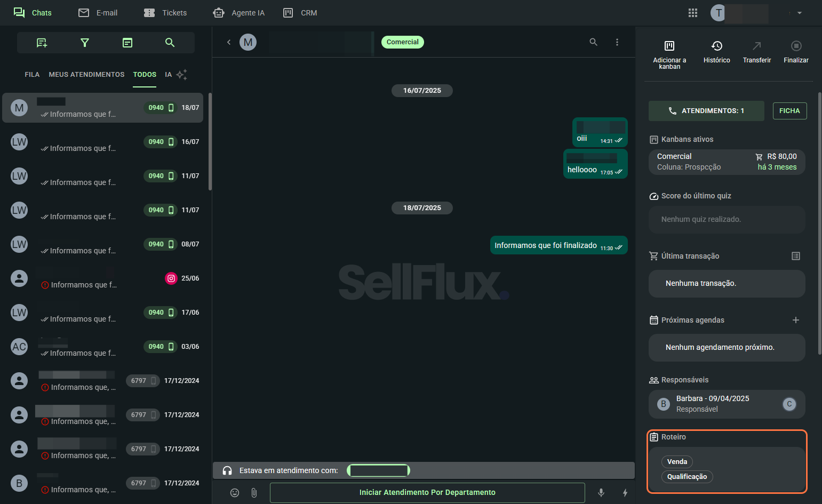Click the C avatar on Responsáveis card
Viewport: 822px width, 504px height.
point(789,404)
